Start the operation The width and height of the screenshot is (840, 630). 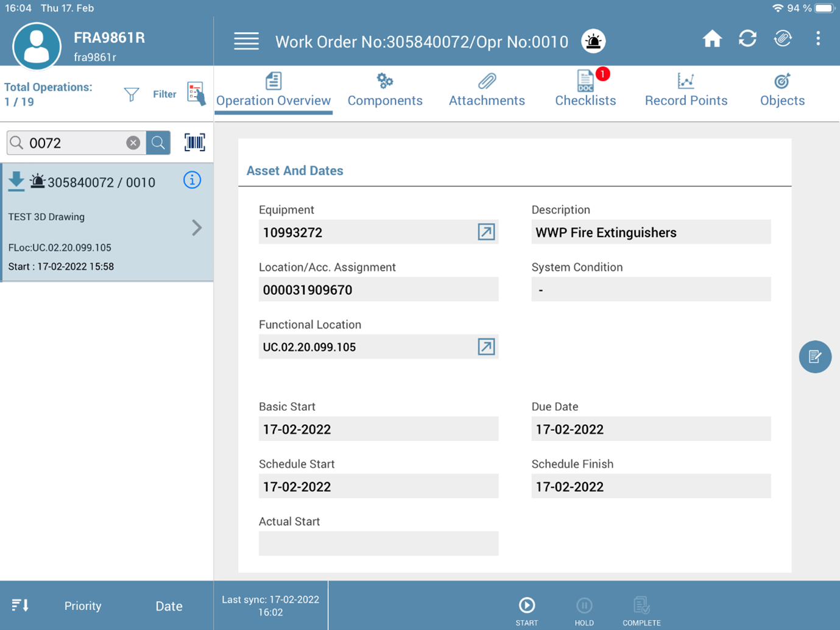(x=526, y=610)
